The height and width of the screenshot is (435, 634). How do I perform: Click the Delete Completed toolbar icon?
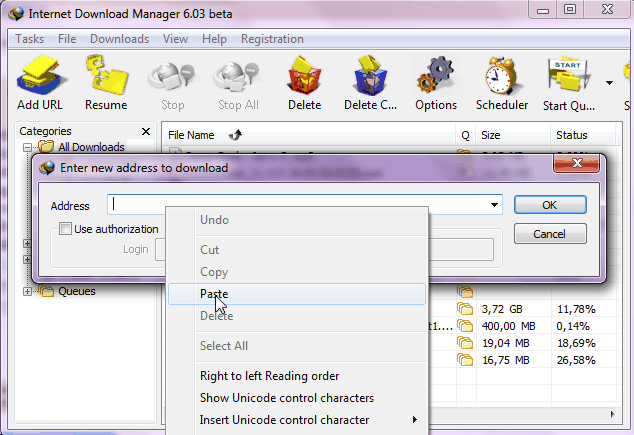370,76
